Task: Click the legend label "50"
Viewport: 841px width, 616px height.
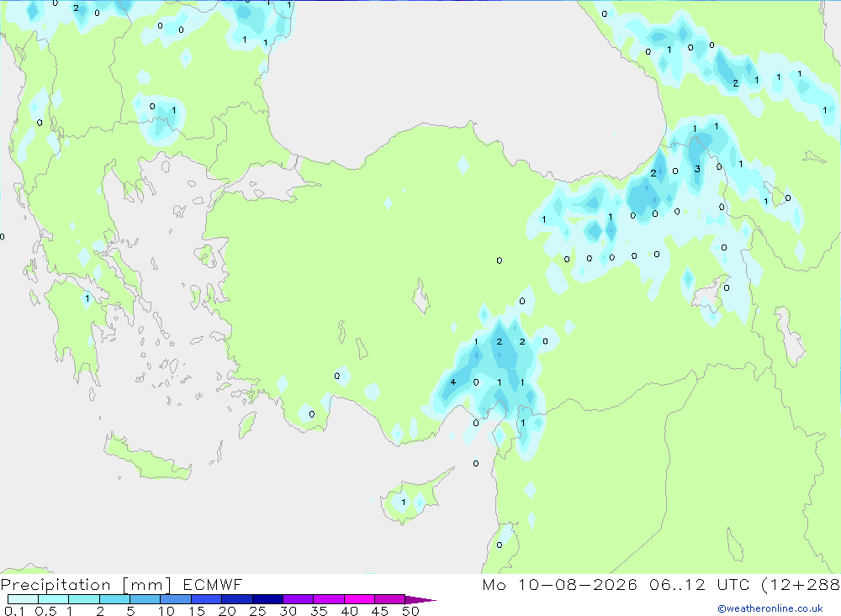Action: [410, 611]
